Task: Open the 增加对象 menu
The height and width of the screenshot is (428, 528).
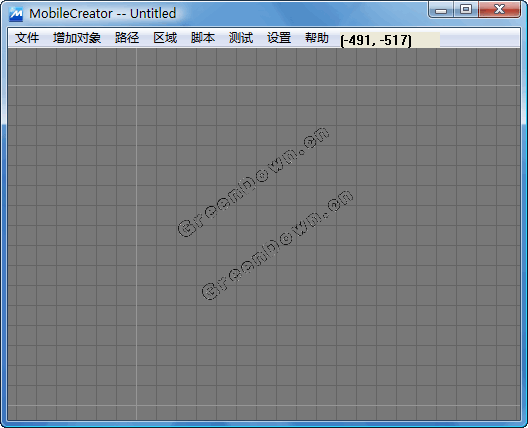Action: [77, 38]
